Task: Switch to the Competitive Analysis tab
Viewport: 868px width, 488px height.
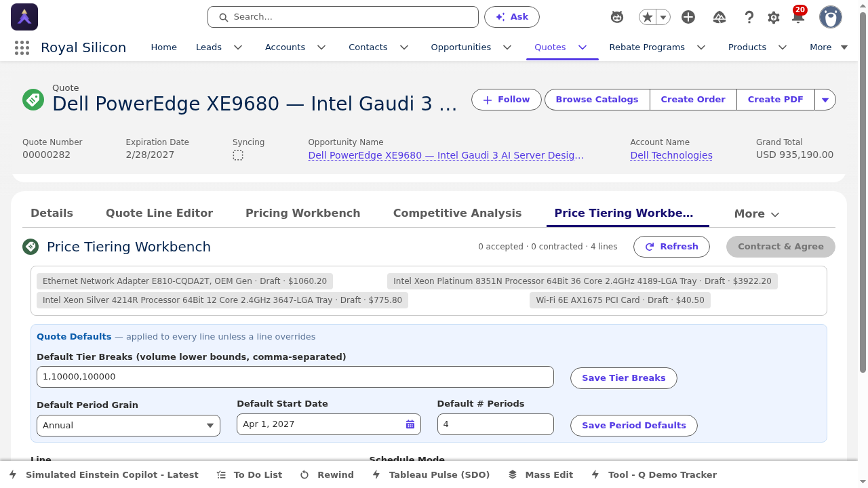Action: click(457, 213)
